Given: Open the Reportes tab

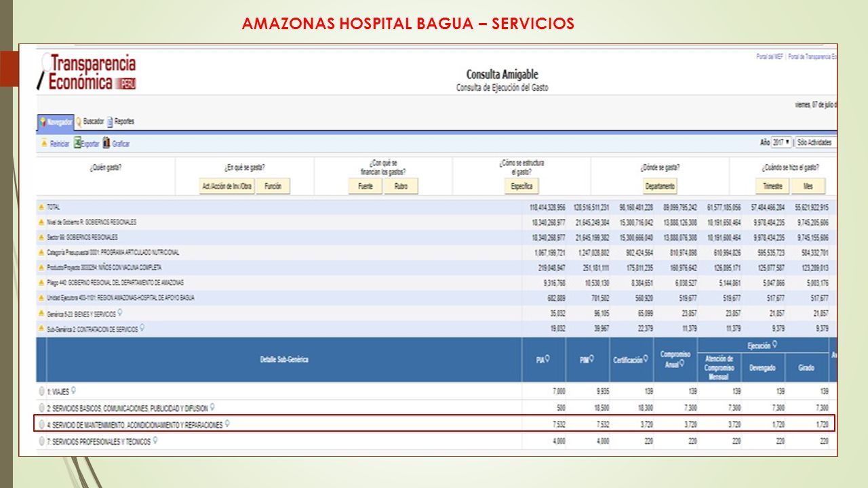Looking at the screenshot, I should 121,122.
